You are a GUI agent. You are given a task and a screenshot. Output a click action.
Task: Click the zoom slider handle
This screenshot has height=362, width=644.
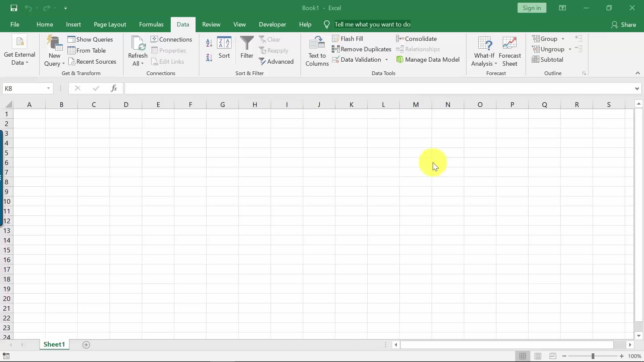593,356
